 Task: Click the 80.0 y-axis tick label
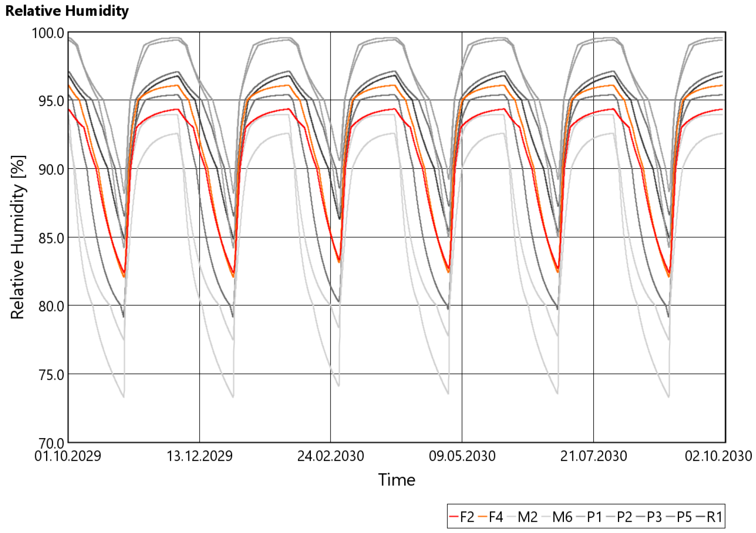tap(51, 306)
